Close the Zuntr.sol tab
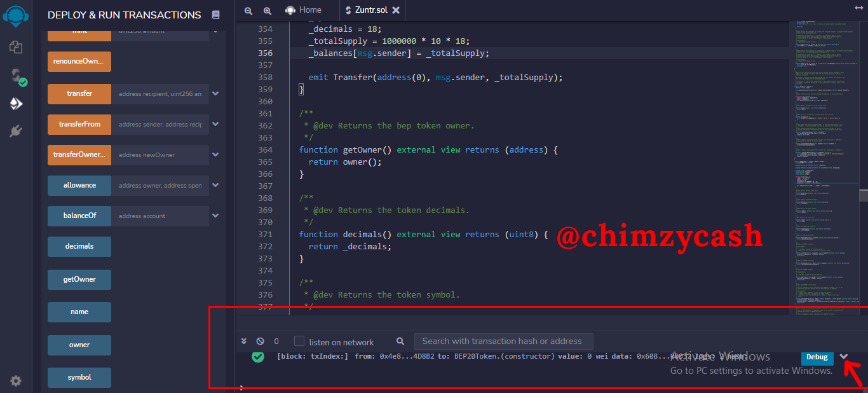Viewport: 868px width, 393px height. point(396,10)
